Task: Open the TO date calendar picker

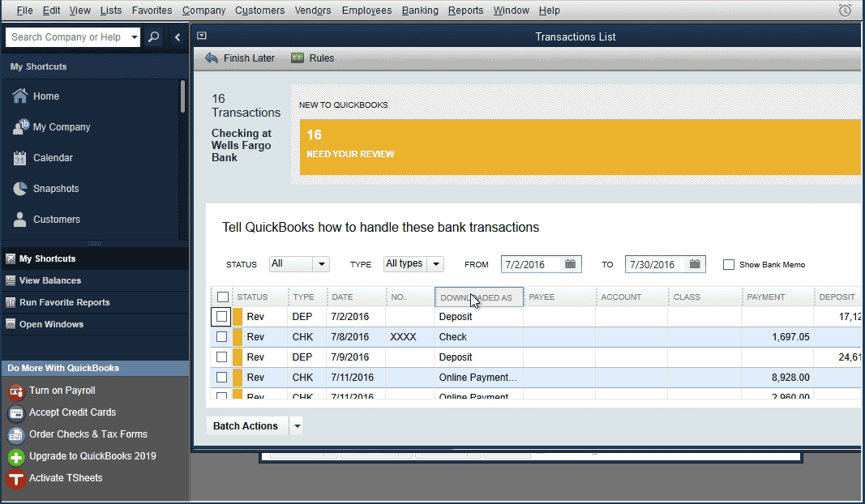Action: (695, 264)
